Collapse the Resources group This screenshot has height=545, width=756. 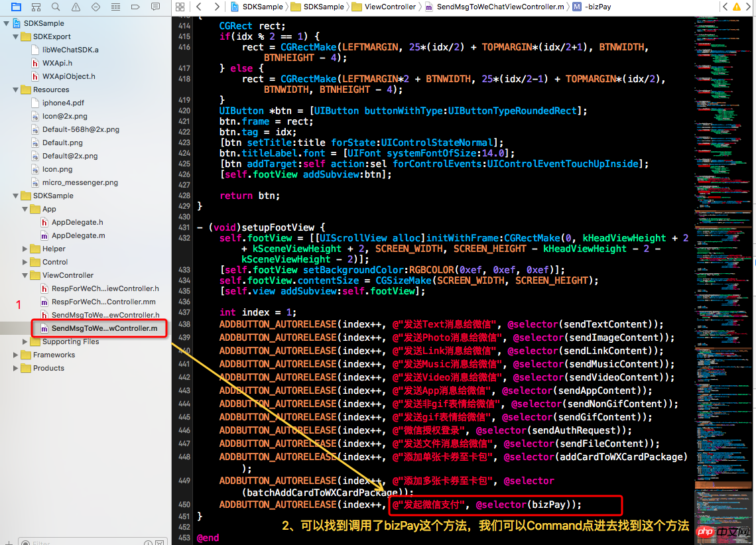(15, 90)
